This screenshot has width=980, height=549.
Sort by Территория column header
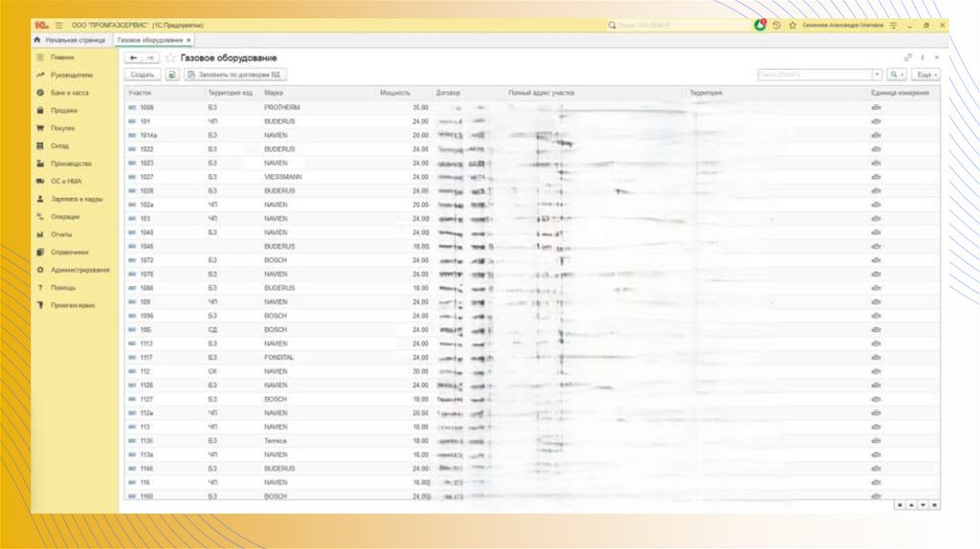705,93
